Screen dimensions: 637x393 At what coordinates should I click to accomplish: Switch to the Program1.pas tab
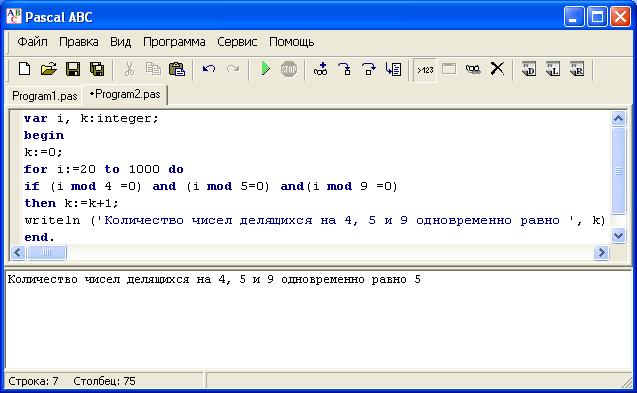tap(45, 96)
